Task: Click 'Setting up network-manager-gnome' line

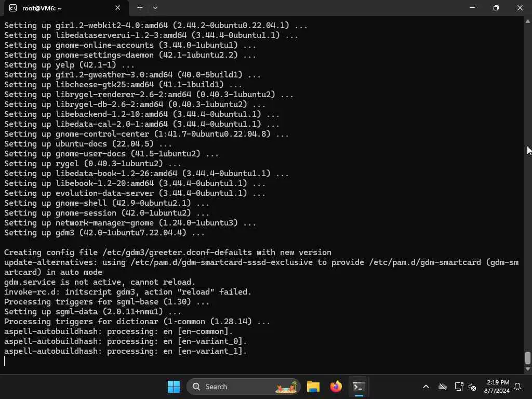Action: pyautogui.click(x=130, y=223)
